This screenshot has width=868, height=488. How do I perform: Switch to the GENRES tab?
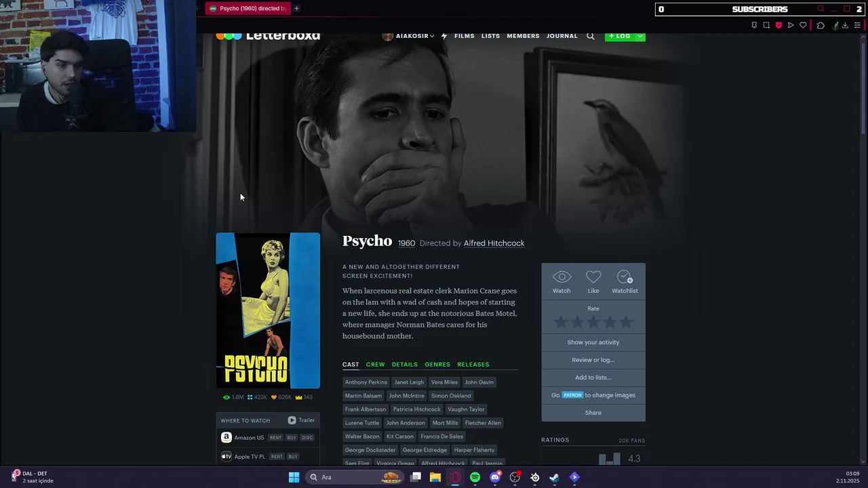click(x=437, y=365)
